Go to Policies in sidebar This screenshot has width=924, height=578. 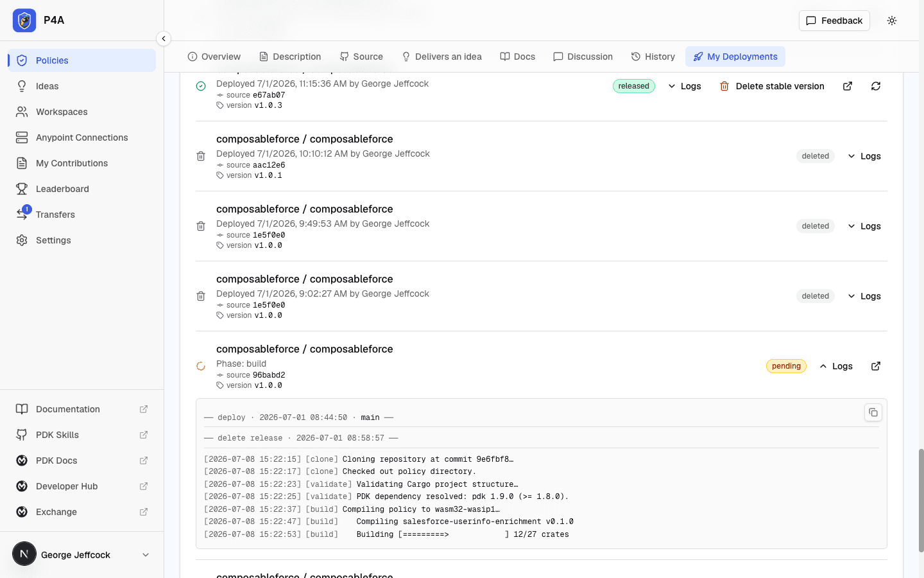(x=82, y=60)
